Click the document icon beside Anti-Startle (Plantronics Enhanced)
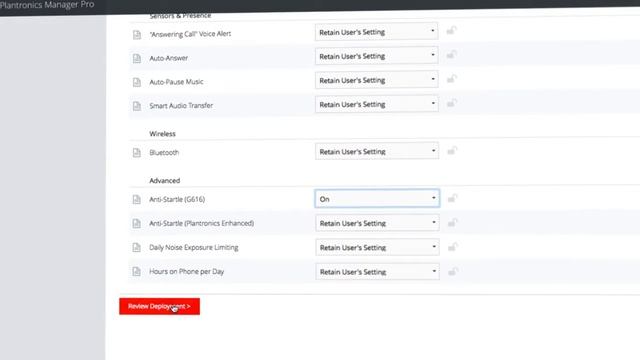 (x=137, y=223)
